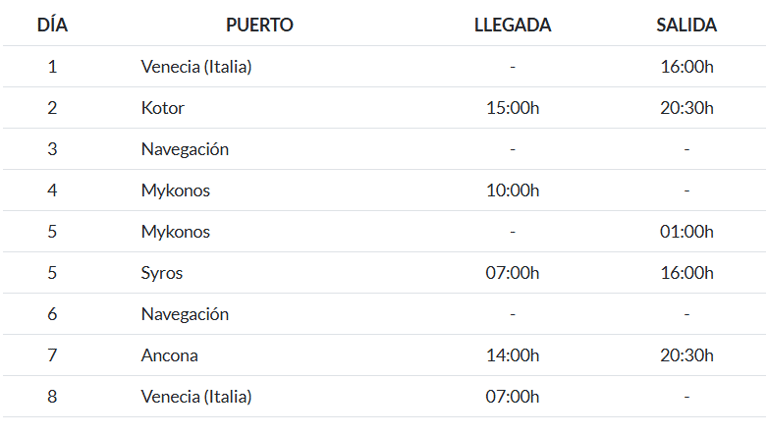Click Venecia (Italia) in the day 8 row
Image resolution: width=768 pixels, height=435 pixels.
(x=196, y=396)
